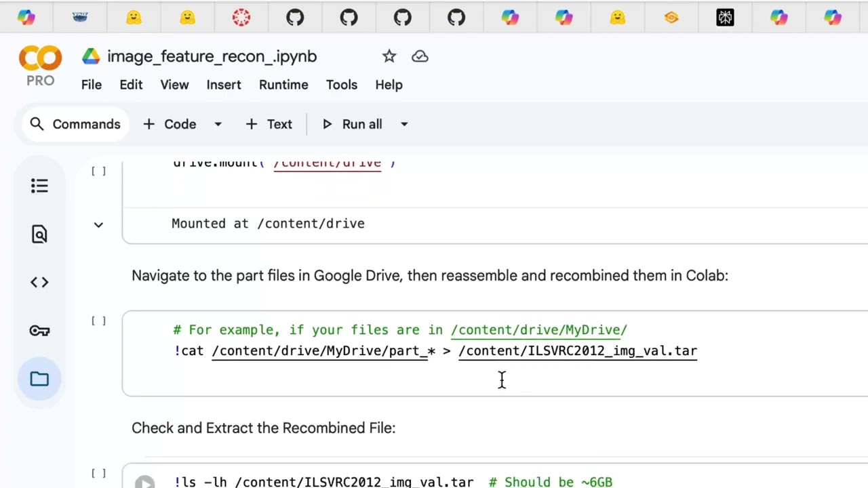Star the image_feature_recon_.ipynb notebook
Image resolution: width=868 pixels, height=488 pixels.
point(389,56)
